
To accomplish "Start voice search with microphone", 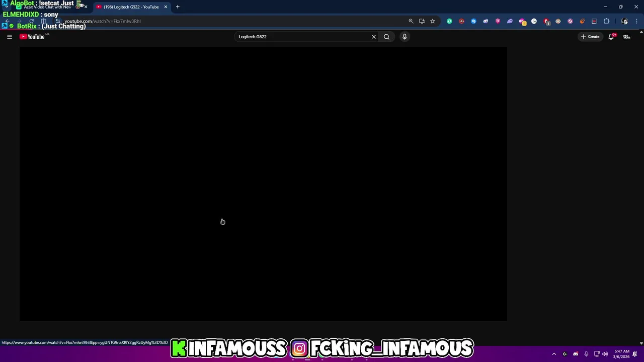I will point(405,37).
